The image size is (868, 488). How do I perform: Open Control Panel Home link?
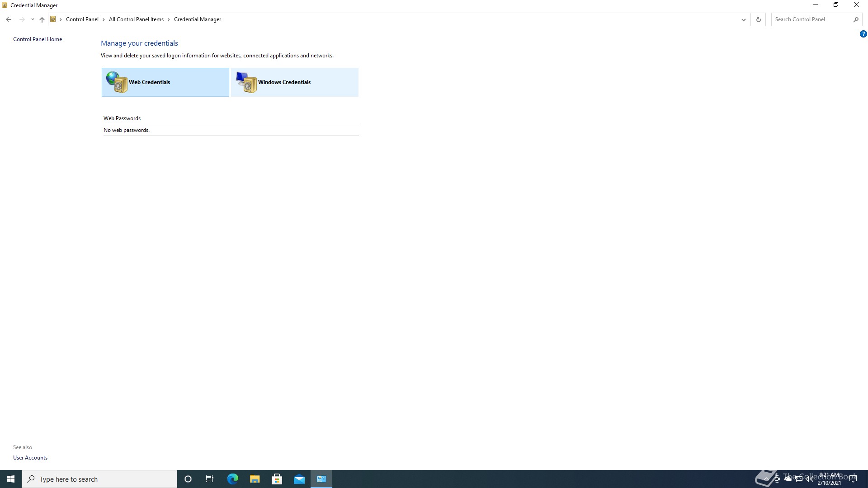[x=38, y=39]
